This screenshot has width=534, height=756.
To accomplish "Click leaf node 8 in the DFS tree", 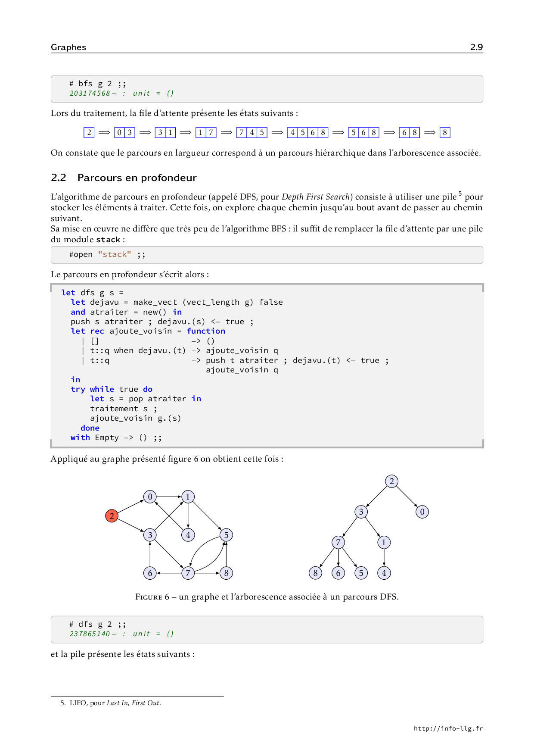I will point(315,573).
